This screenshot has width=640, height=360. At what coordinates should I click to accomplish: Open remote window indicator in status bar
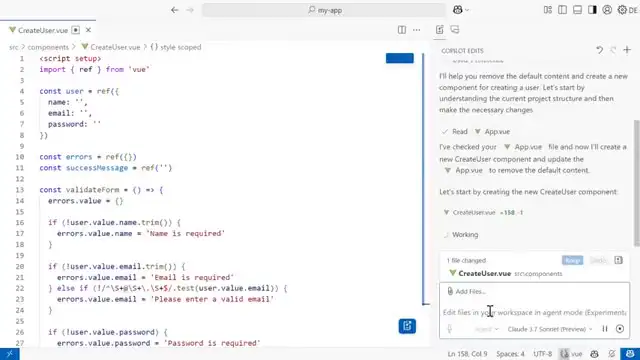9,354
